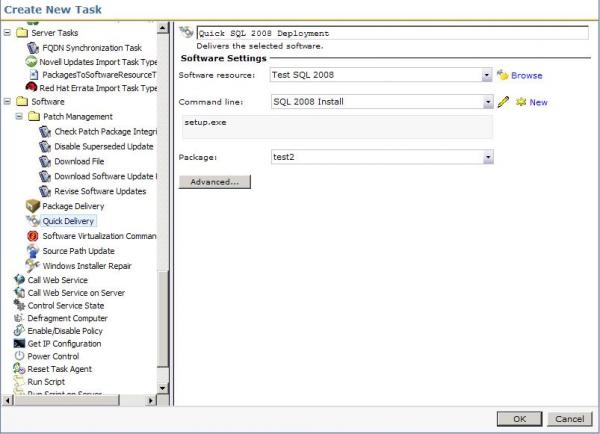Collapse the Patch Management folder
This screenshot has height=434, width=600.
point(19,116)
